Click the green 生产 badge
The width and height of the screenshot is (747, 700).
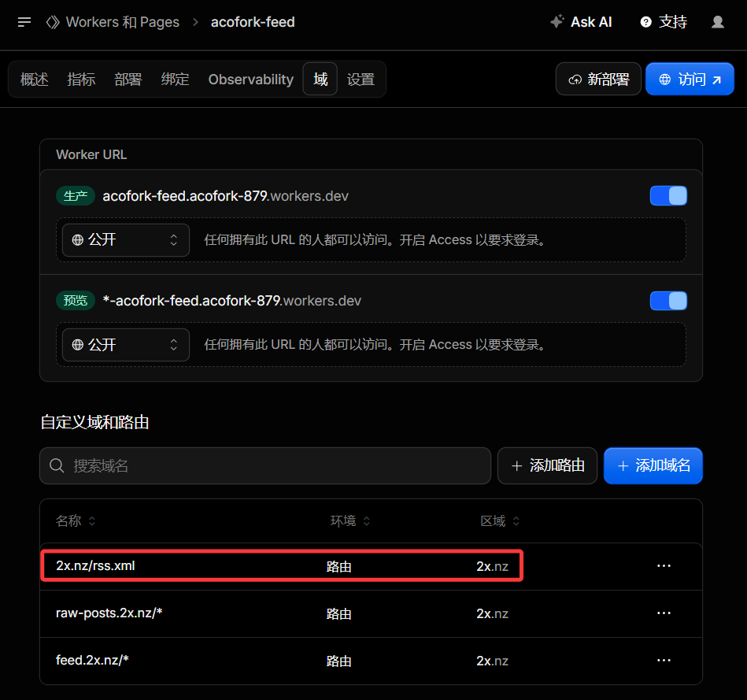point(76,196)
